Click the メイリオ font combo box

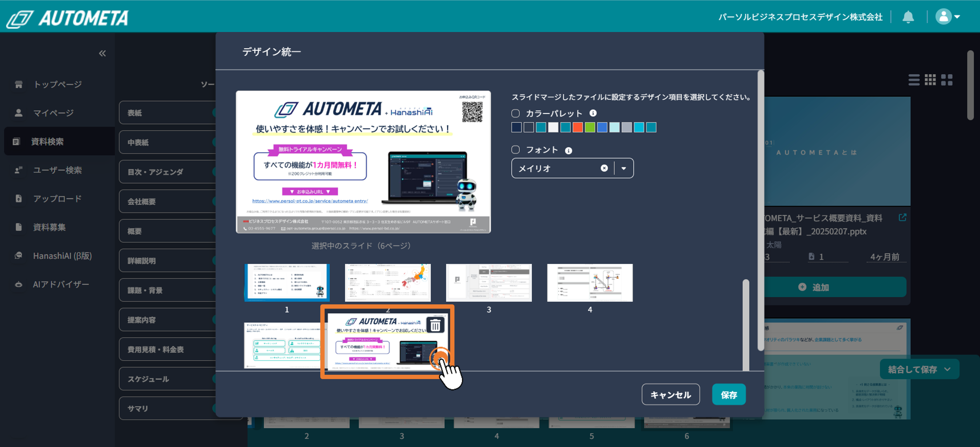(x=572, y=168)
